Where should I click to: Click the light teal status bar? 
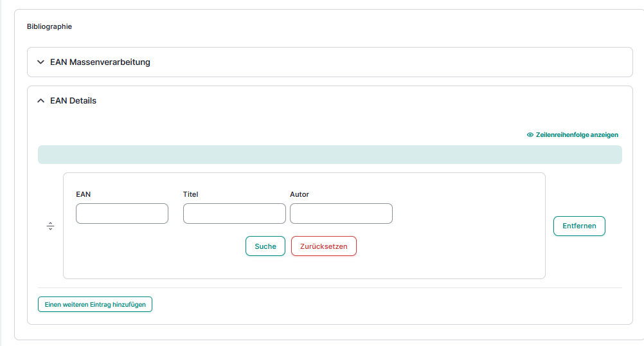click(x=330, y=154)
